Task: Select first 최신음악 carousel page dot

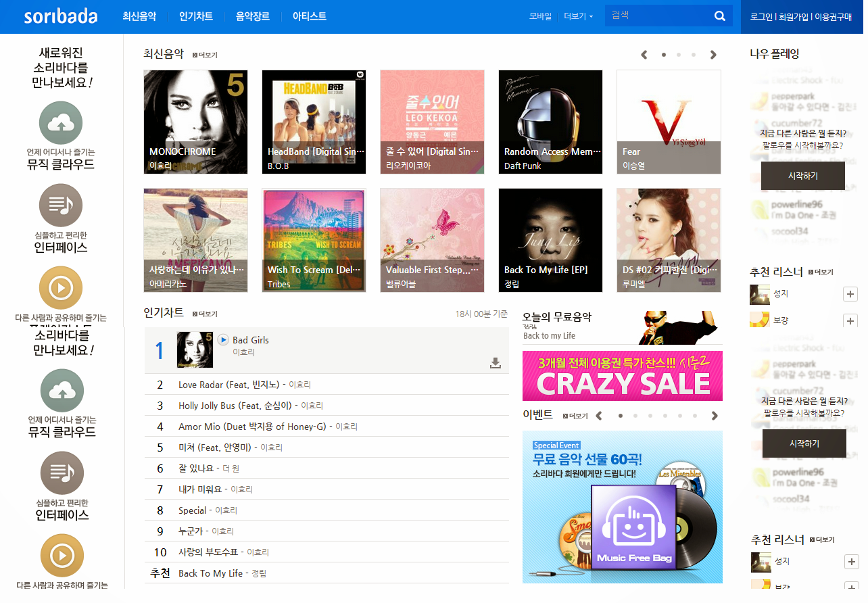Action: click(x=664, y=55)
